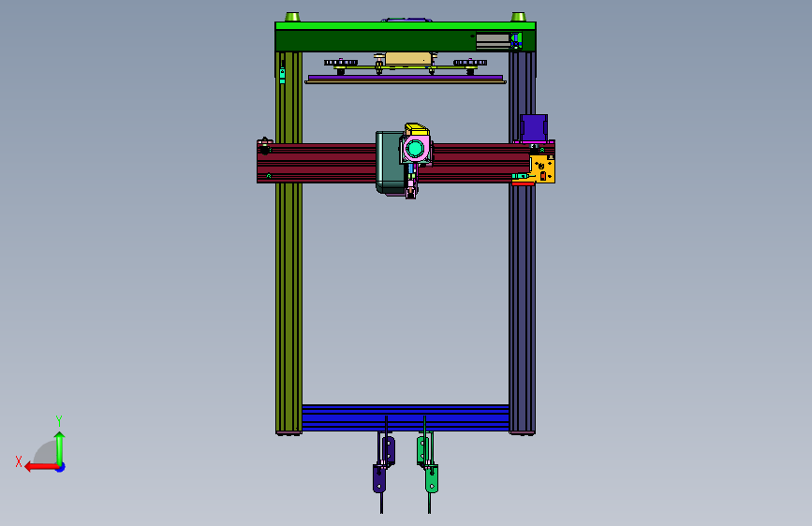Select the right black gear under top plate

470,63
